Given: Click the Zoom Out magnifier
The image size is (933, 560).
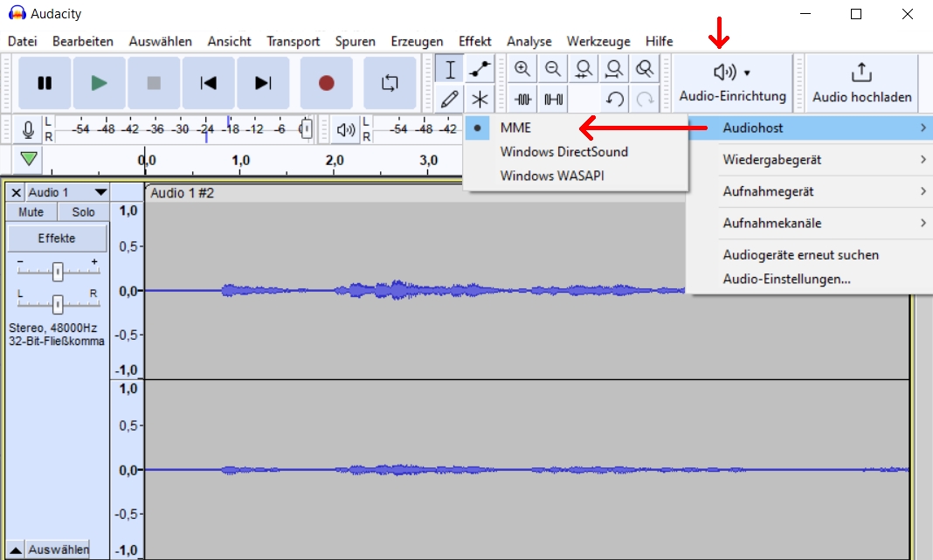Looking at the screenshot, I should (553, 69).
